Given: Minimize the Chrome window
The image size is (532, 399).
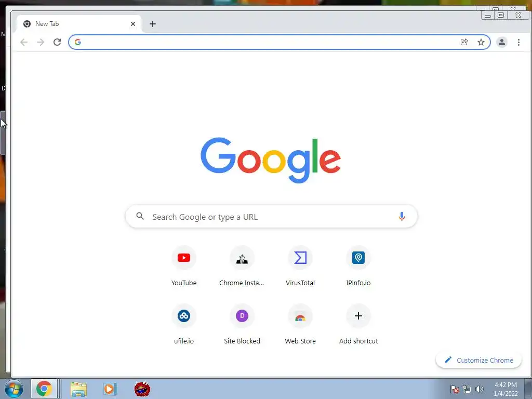Looking at the screenshot, I should tap(488, 15).
